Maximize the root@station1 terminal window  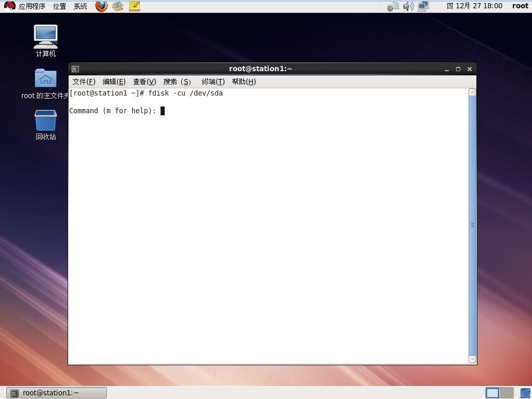[x=458, y=69]
